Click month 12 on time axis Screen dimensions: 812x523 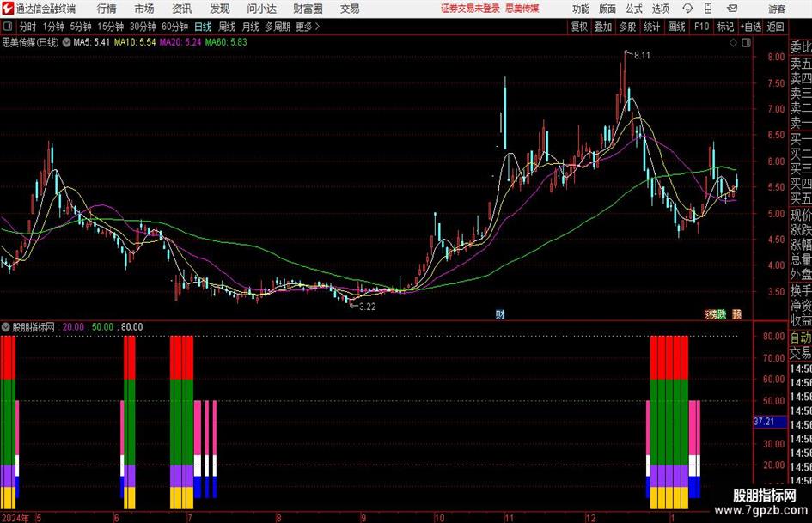pyautogui.click(x=590, y=517)
